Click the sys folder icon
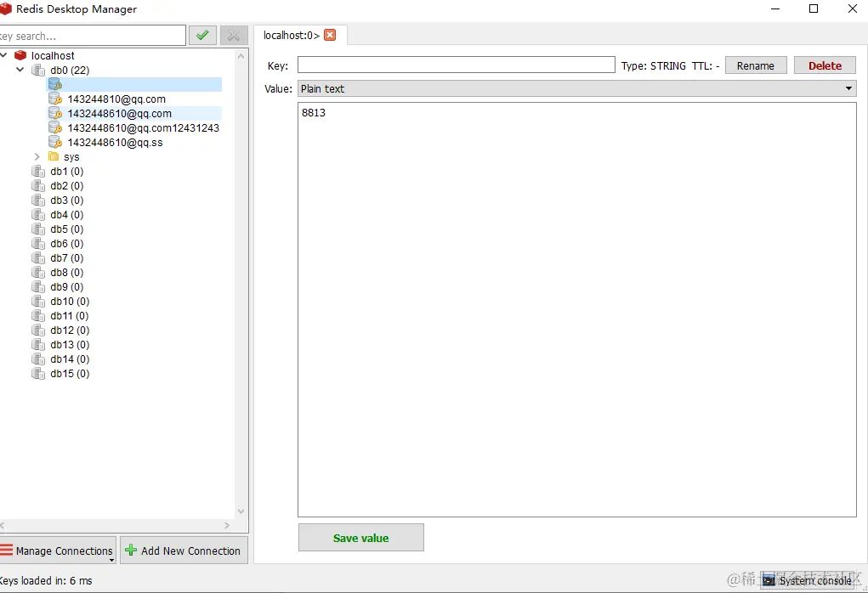The image size is (868, 593). pos(54,156)
